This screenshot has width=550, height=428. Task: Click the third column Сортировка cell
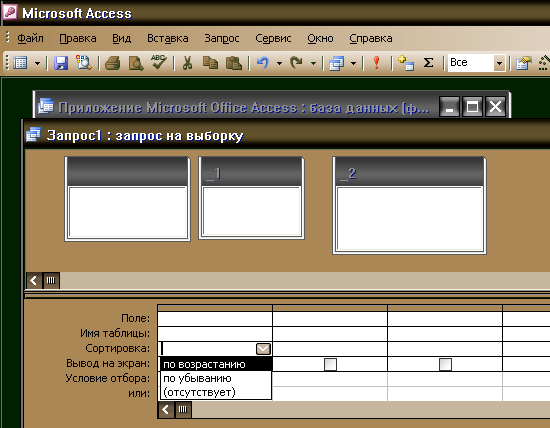tap(445, 349)
